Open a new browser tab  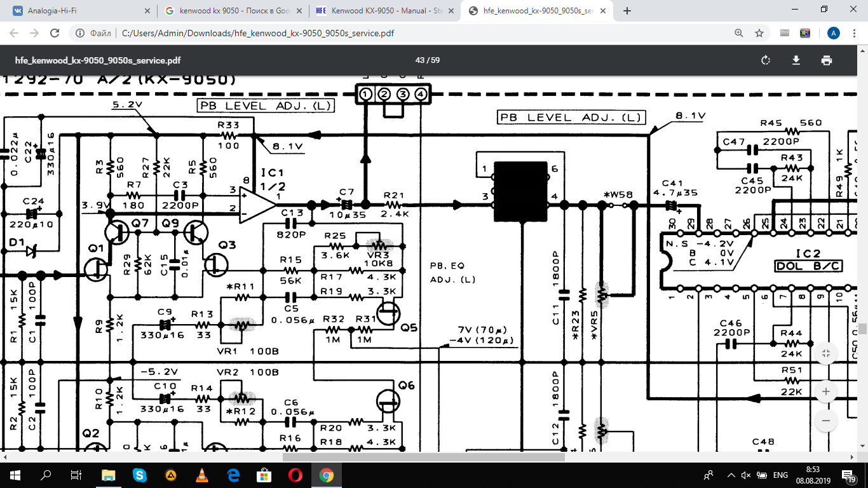click(627, 11)
